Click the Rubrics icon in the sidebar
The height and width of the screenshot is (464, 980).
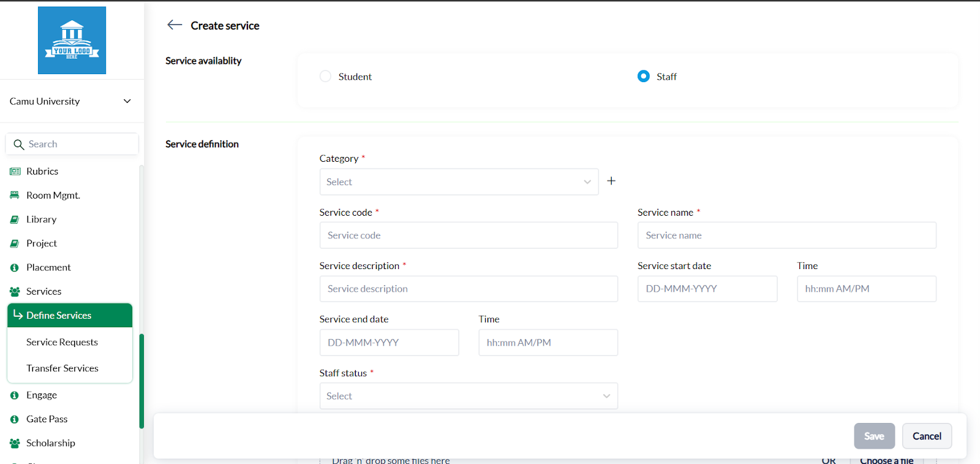(15, 172)
